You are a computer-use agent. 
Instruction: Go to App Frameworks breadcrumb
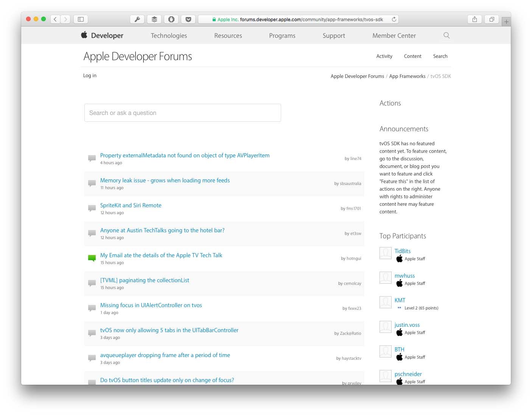(407, 76)
